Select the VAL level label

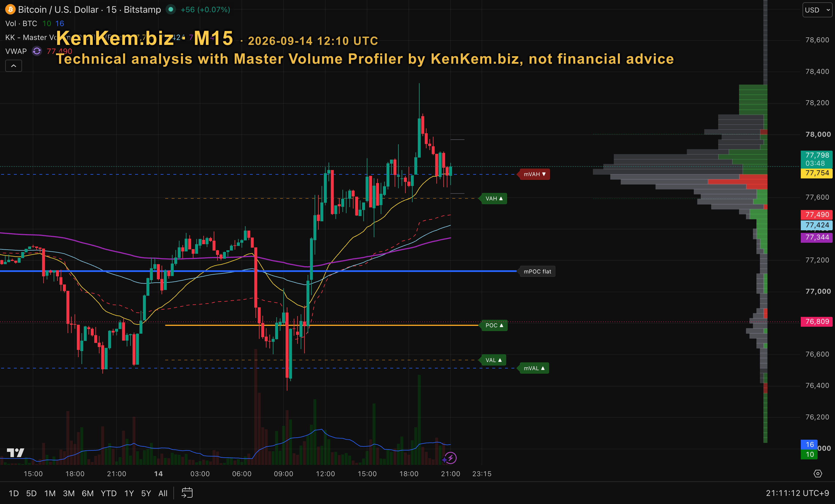[x=493, y=360]
